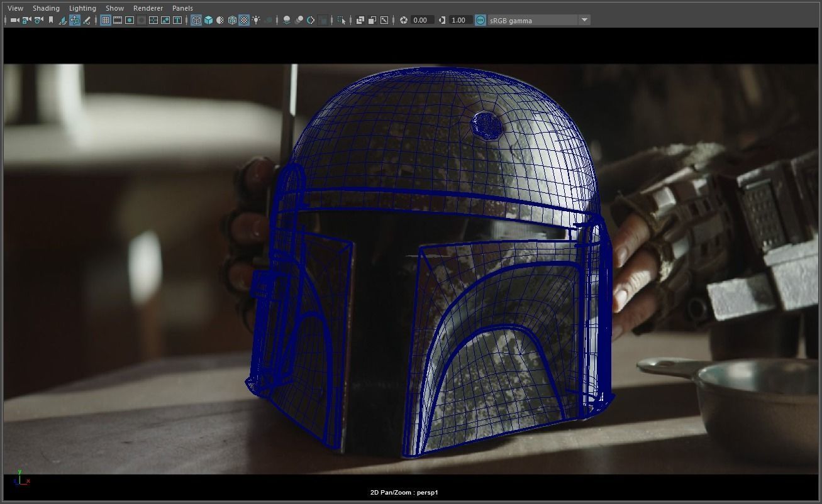The height and width of the screenshot is (504, 822).
Task: Click Use All Lights bulb icon
Action: pos(256,20)
